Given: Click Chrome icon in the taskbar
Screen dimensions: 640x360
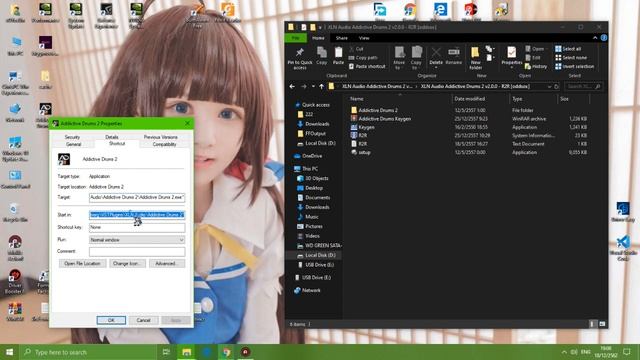Looking at the screenshot, I should pos(226,352).
